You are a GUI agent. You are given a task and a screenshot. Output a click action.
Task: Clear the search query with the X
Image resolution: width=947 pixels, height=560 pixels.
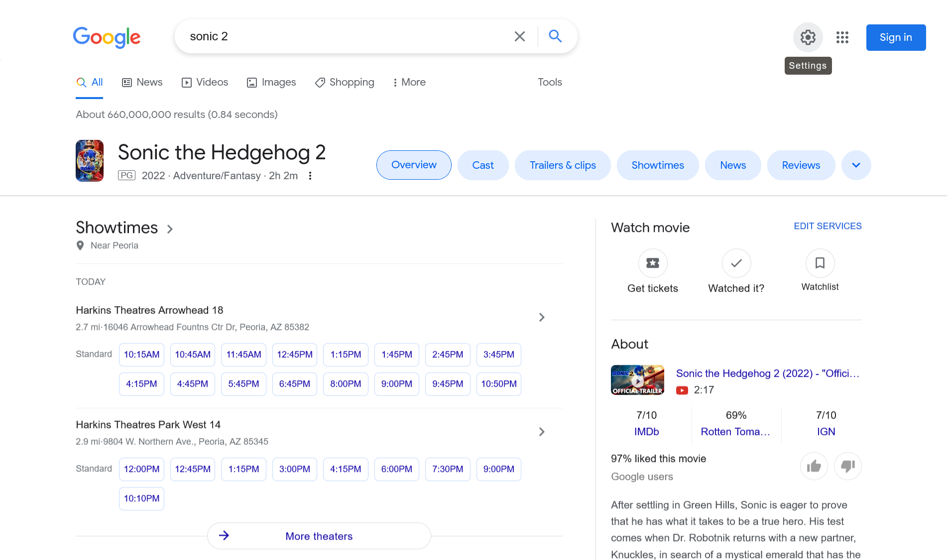point(519,36)
